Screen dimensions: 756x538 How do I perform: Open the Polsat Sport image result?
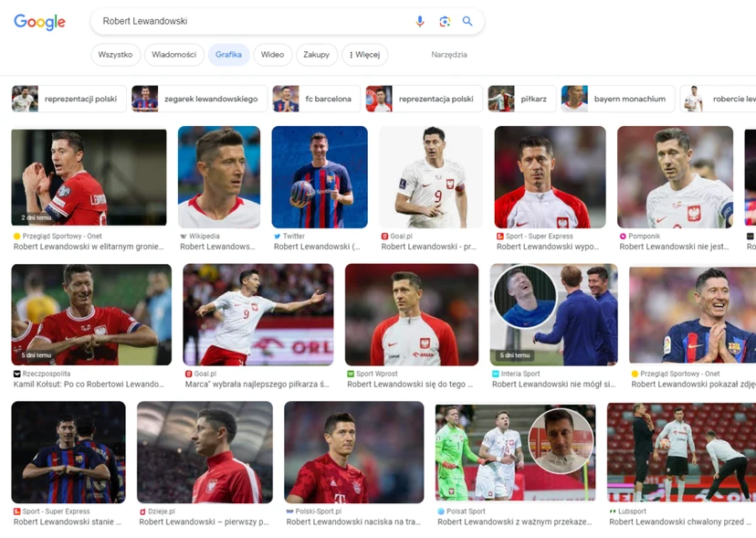click(515, 452)
